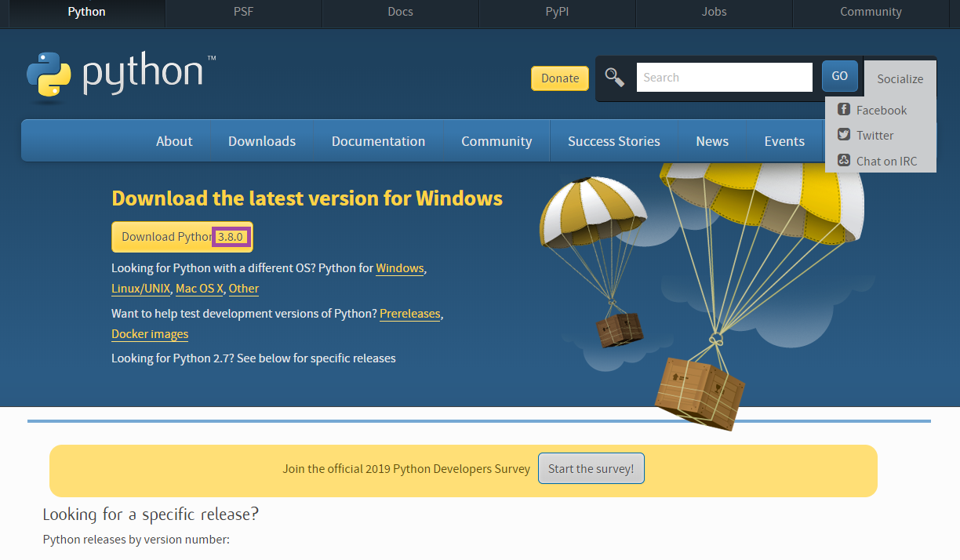Open the News menu
Screen dimensions: 960x560
coord(712,141)
